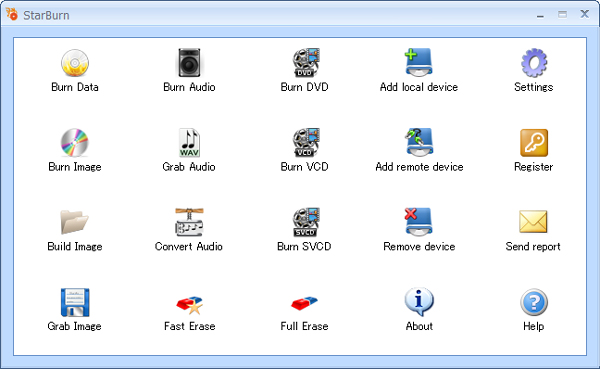Start Burn DVD film reel icon

(306, 63)
